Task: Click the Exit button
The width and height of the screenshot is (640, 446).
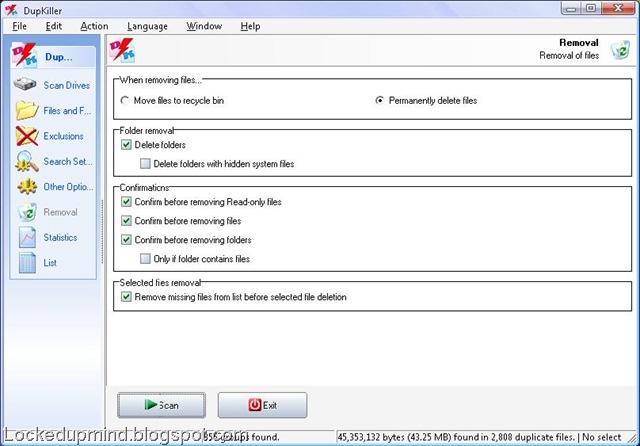Action: tap(262, 405)
